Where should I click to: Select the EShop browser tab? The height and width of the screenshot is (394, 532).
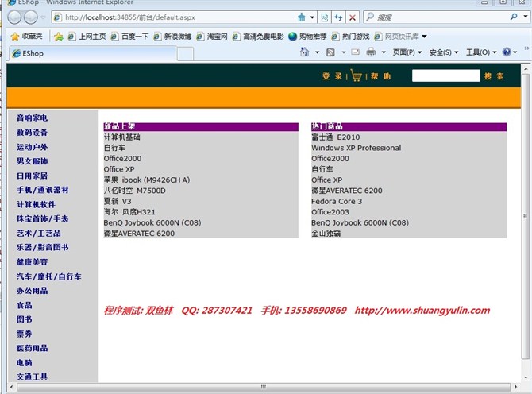[x=92, y=54]
